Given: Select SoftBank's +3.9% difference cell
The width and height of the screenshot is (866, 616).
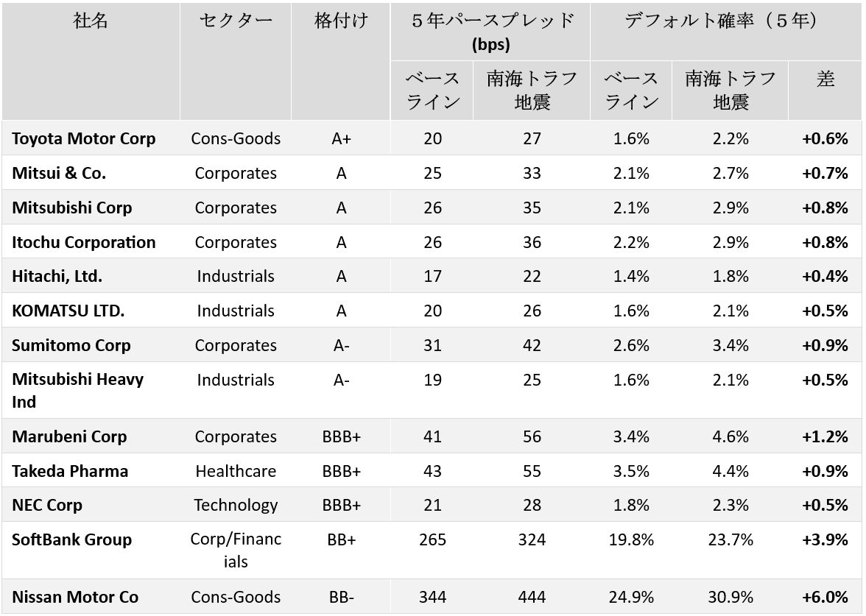Looking at the screenshot, I should tap(825, 539).
